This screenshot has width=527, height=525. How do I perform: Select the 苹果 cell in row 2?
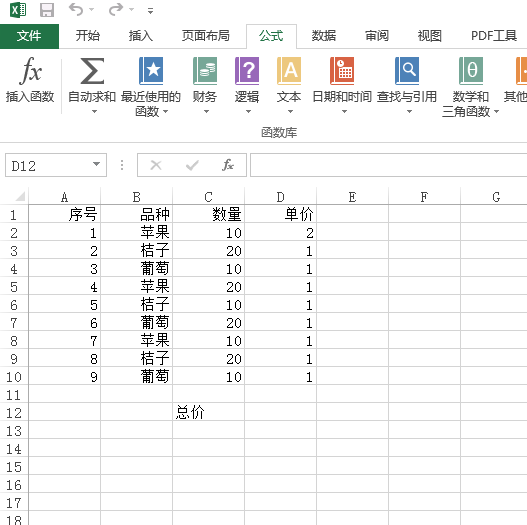coord(136,232)
